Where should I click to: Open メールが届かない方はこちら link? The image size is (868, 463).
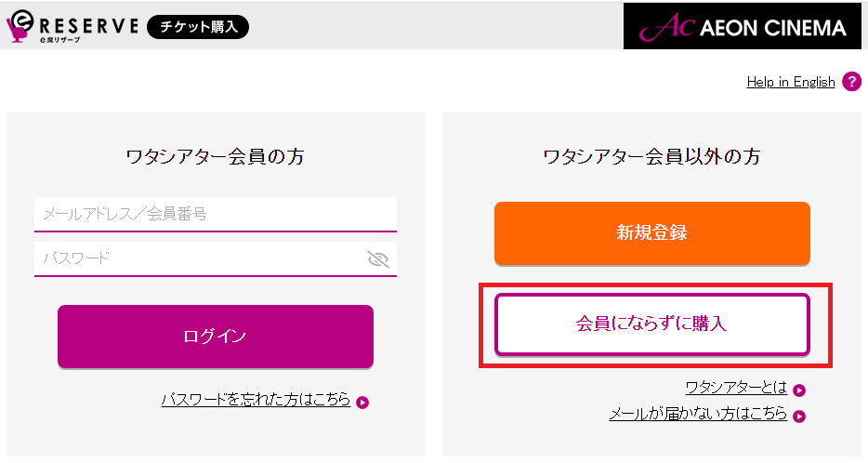pyautogui.click(x=698, y=413)
